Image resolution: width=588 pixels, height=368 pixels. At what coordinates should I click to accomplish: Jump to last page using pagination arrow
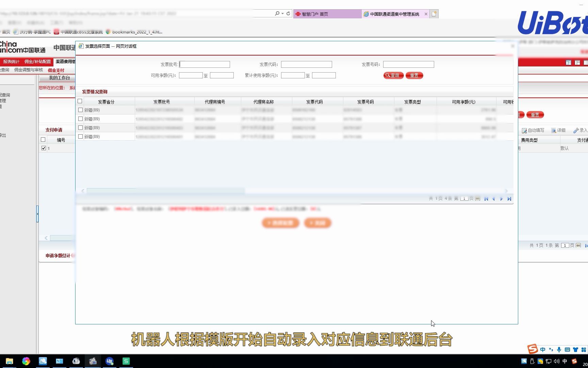[x=509, y=198]
